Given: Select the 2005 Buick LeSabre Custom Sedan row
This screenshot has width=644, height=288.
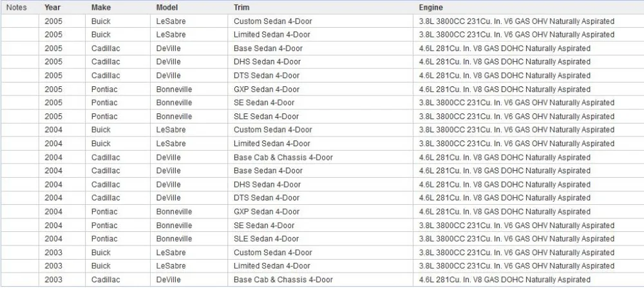Looking at the screenshot, I should (x=322, y=21).
